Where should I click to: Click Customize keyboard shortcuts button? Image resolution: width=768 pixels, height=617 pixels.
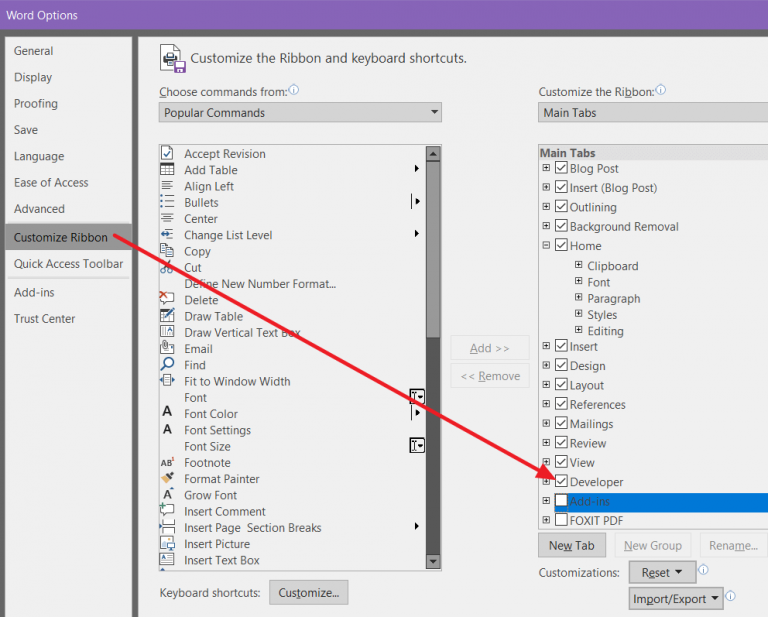click(x=309, y=593)
